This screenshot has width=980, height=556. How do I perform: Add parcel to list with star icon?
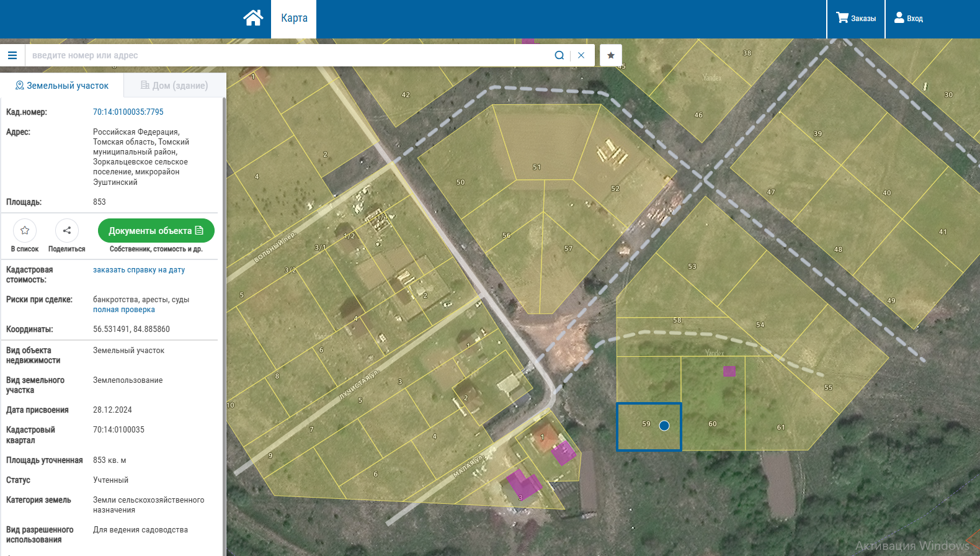(x=25, y=231)
